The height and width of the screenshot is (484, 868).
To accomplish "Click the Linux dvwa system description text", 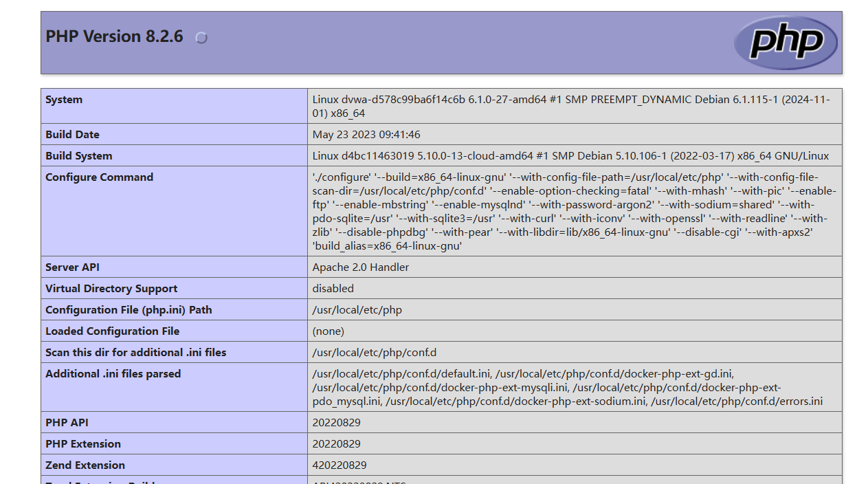I will tap(571, 107).
